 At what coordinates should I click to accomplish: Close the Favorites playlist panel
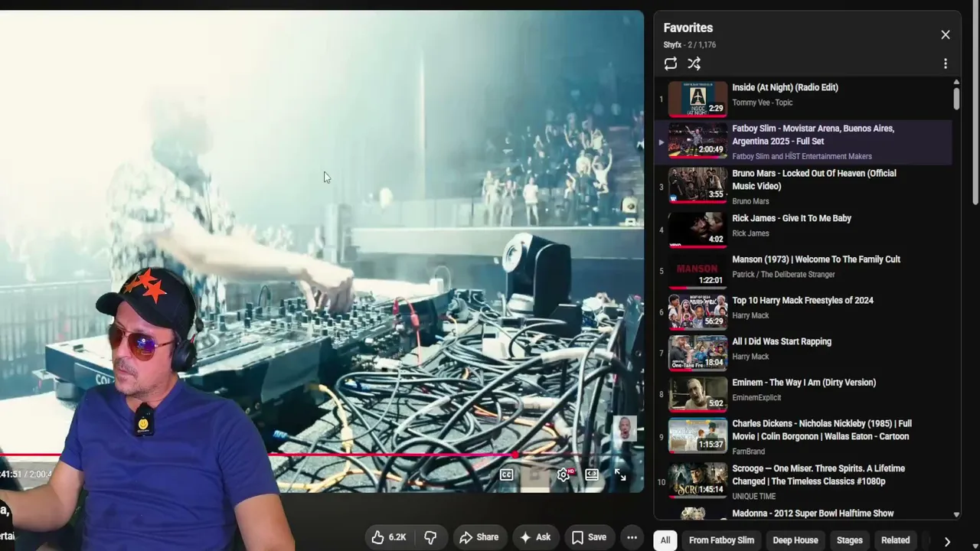[x=946, y=34]
